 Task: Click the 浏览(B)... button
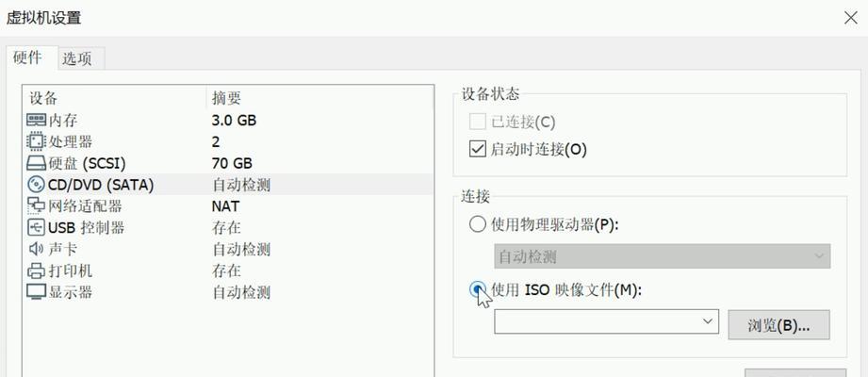click(778, 325)
